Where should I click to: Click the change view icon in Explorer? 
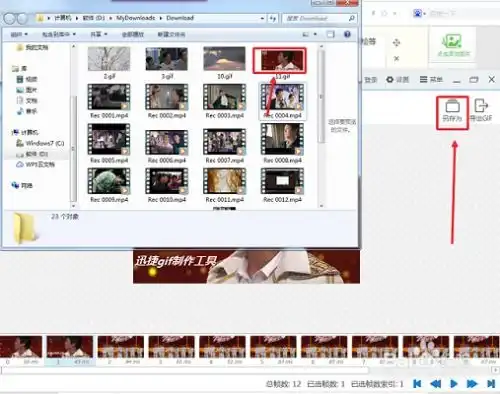pos(305,34)
